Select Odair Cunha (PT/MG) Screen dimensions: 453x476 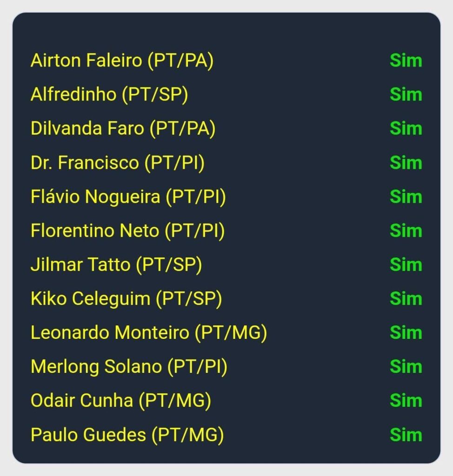pos(121,401)
